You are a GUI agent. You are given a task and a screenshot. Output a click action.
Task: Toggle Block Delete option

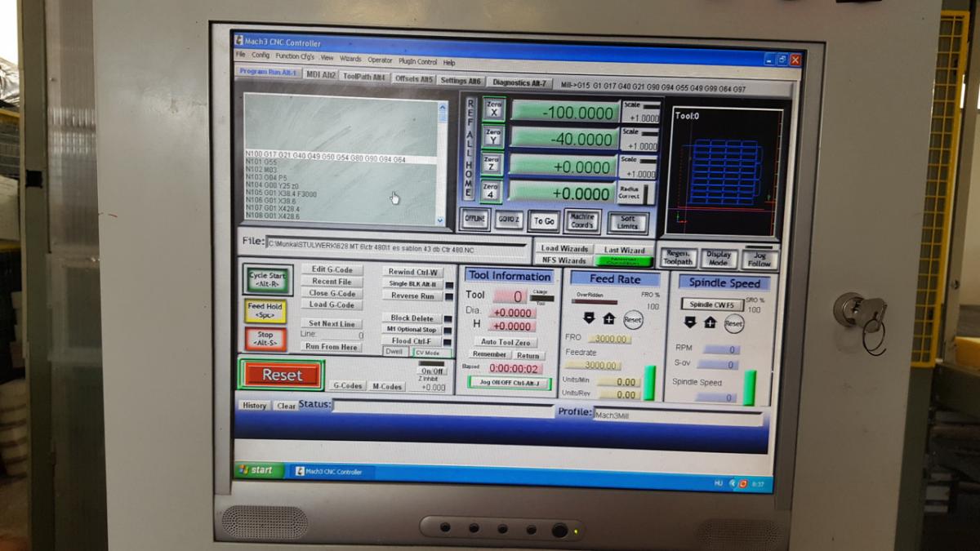coord(412,318)
